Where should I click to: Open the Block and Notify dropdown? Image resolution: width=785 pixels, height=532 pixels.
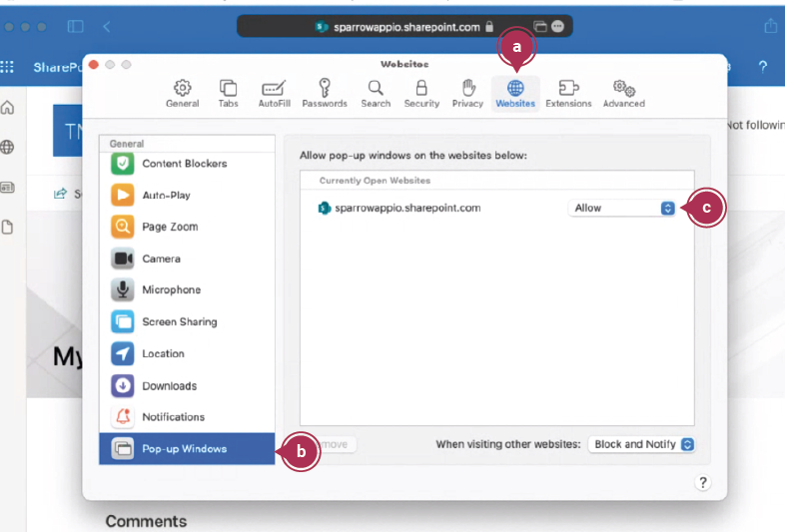tap(641, 444)
